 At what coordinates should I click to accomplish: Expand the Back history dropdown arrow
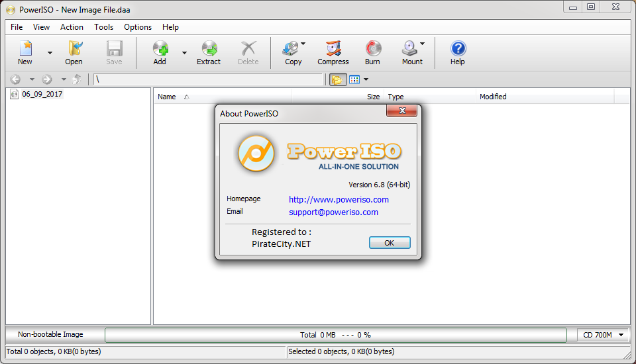coord(32,79)
